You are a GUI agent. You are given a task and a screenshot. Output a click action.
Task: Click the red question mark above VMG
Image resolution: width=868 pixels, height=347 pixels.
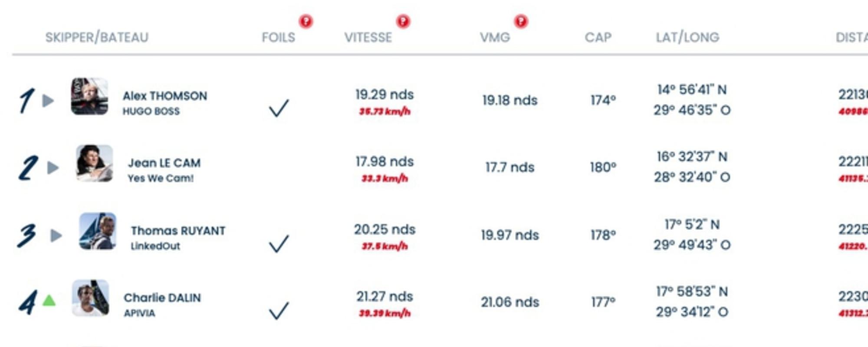point(521,21)
